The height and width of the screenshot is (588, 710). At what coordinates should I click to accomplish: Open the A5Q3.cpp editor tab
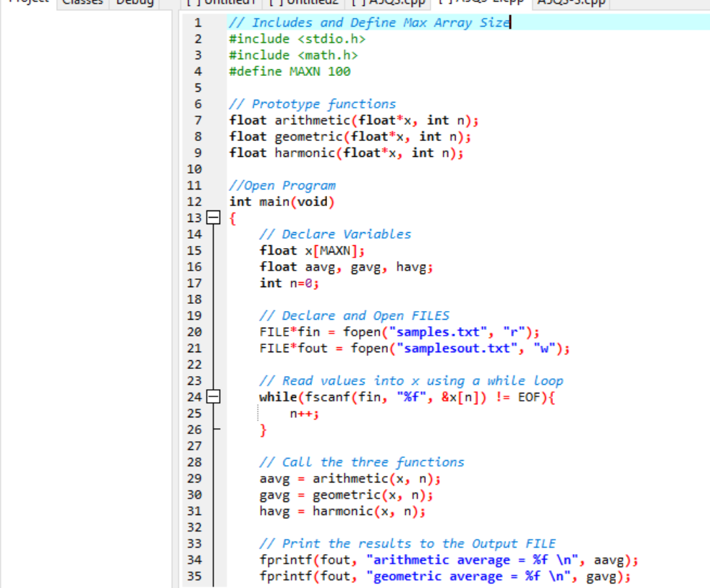tap(388, 2)
